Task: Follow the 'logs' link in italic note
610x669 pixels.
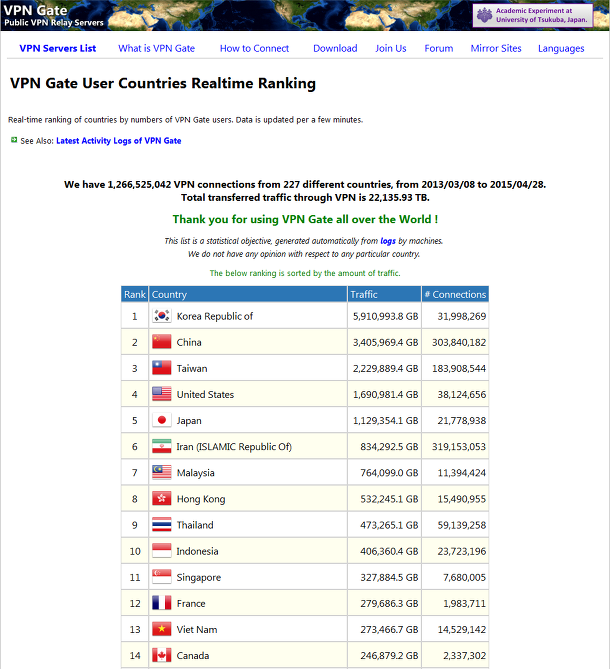Action: [388, 241]
